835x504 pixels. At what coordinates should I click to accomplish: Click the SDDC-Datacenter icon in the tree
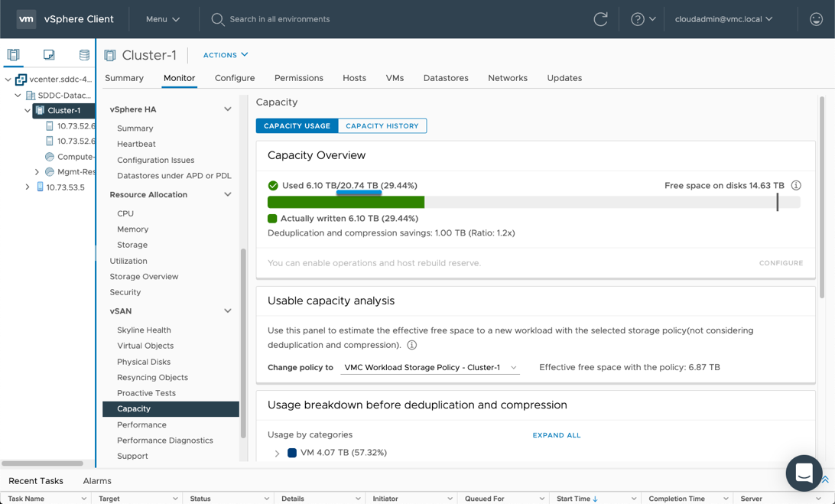tap(31, 96)
